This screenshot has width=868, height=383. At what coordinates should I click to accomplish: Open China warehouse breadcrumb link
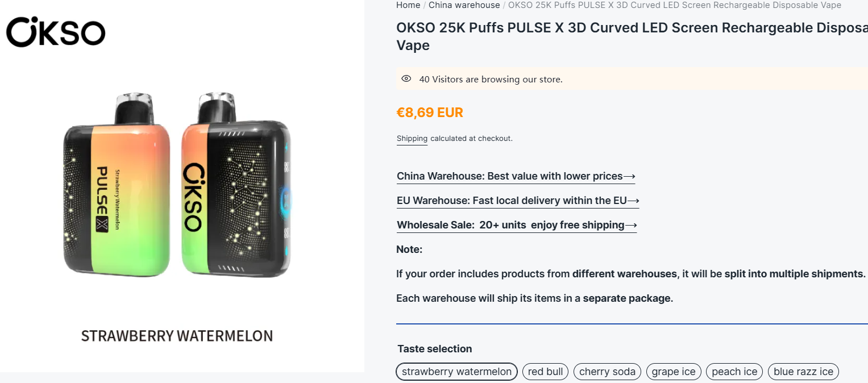point(464,5)
